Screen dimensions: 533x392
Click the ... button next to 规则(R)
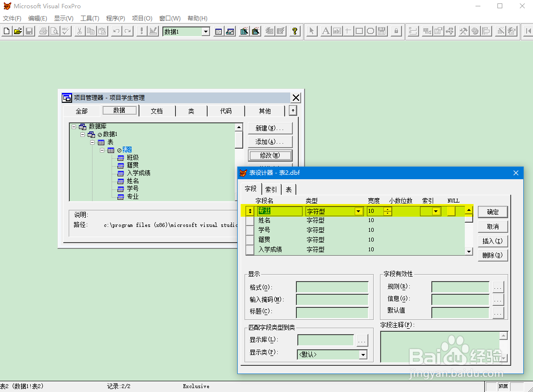(x=497, y=287)
